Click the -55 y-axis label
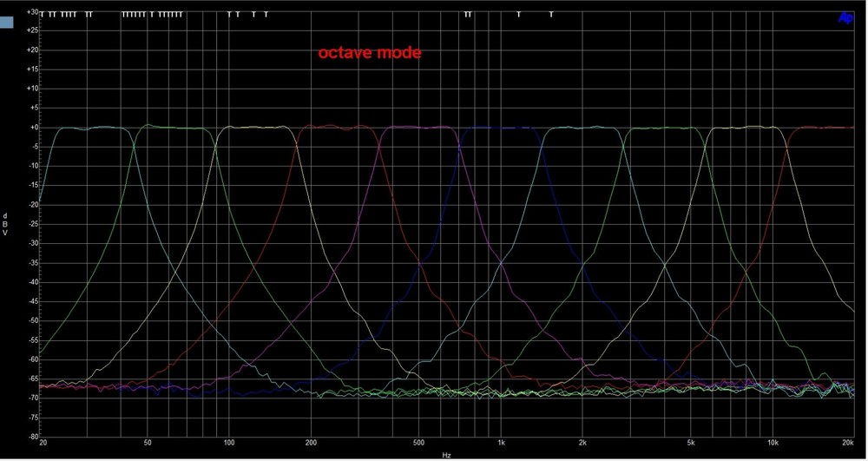Viewport: 868px width, 461px height. pyautogui.click(x=33, y=340)
